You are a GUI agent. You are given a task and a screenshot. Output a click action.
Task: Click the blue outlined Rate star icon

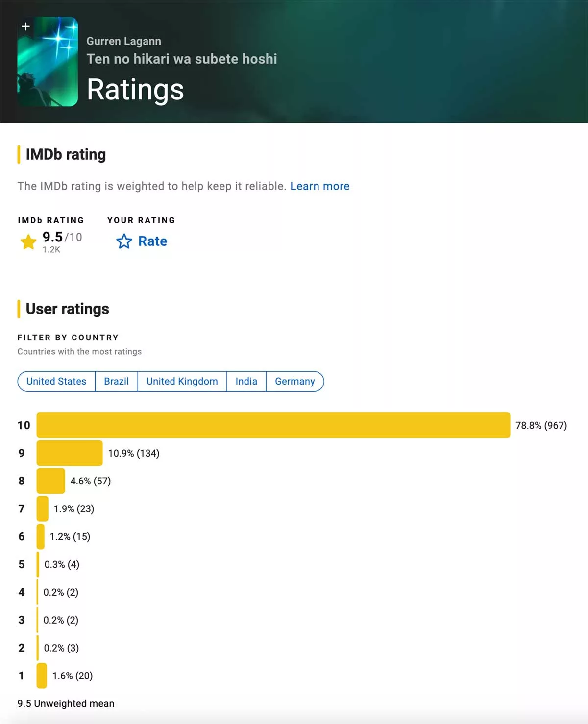124,241
